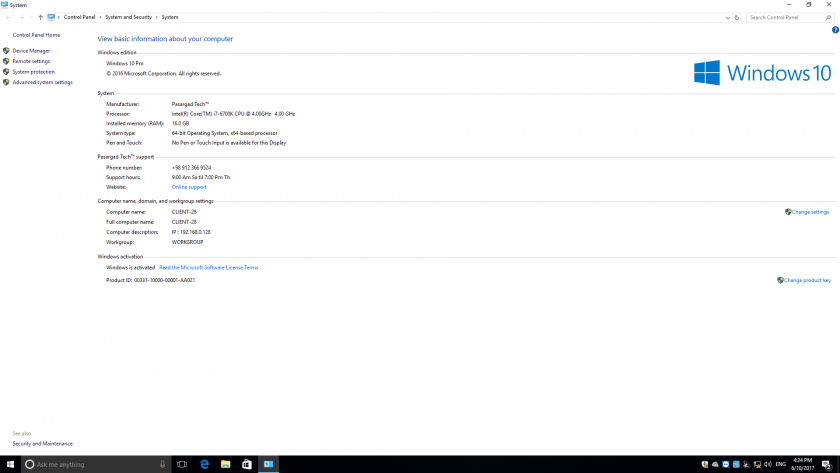The height and width of the screenshot is (473, 840).
Task: Navigate to Control Panel breadcrumb
Action: (80, 17)
